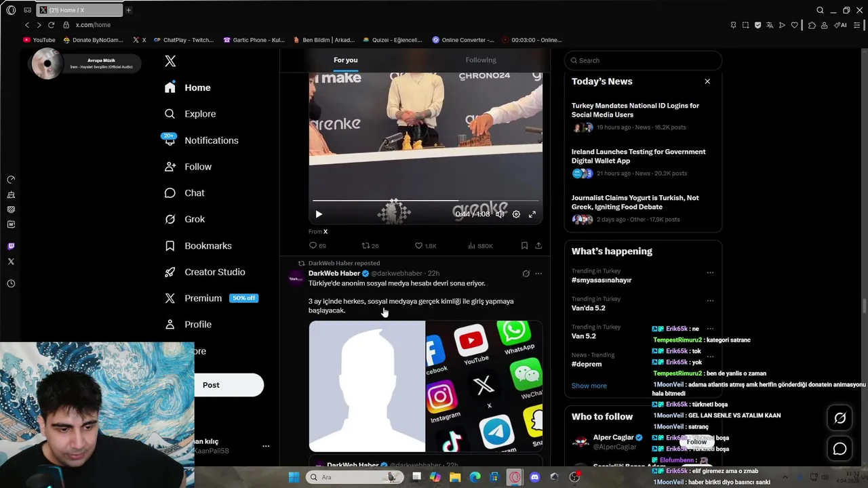Open Ireland Digital Wallet App news
The width and height of the screenshot is (868, 488).
click(638, 156)
